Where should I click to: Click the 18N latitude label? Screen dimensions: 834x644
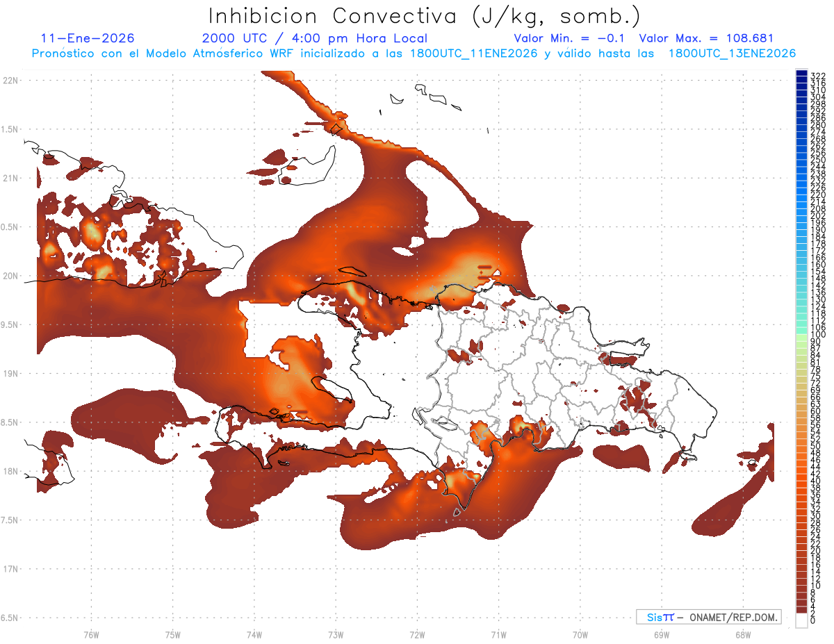pos(11,471)
